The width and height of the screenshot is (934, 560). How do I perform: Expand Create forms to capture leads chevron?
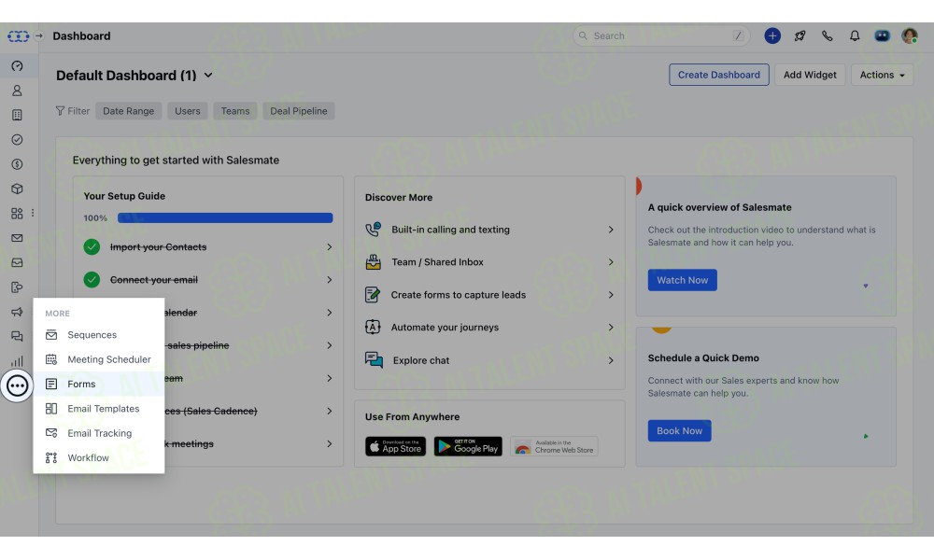point(611,295)
